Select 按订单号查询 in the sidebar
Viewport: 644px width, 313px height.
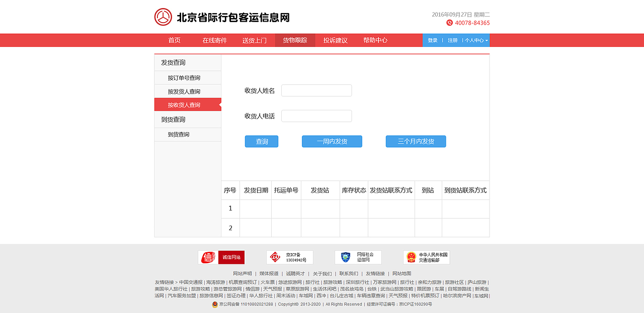tap(184, 77)
